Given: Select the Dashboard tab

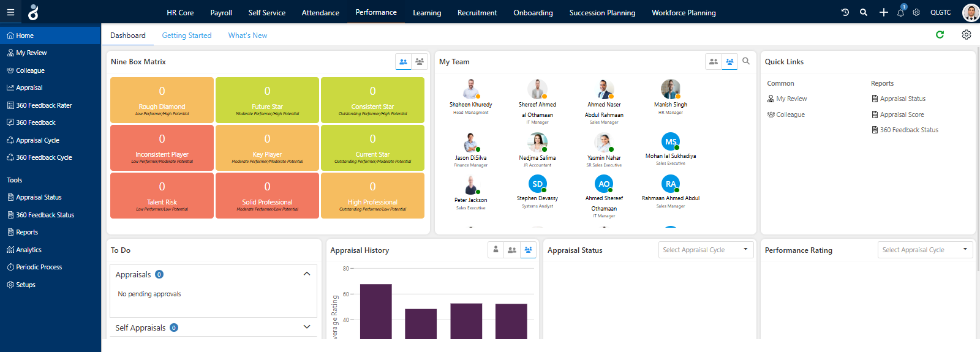Looking at the screenshot, I should [x=128, y=36].
